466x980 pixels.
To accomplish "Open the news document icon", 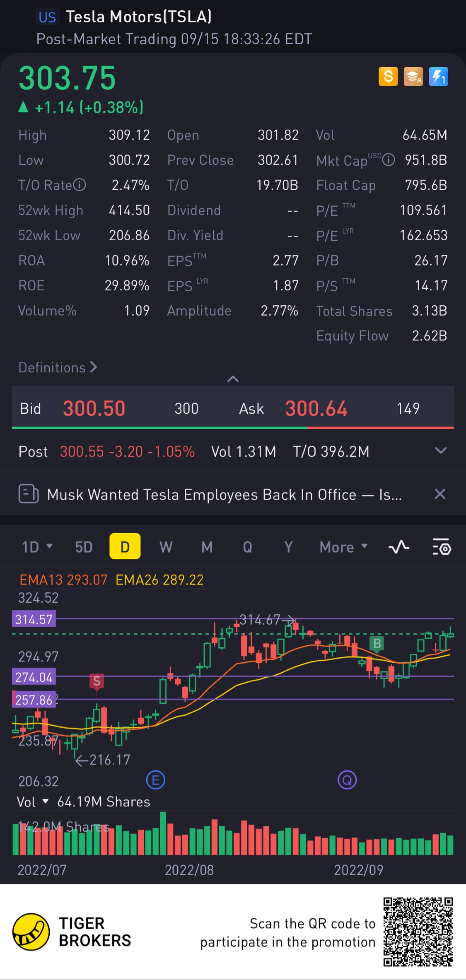I will click(x=29, y=494).
